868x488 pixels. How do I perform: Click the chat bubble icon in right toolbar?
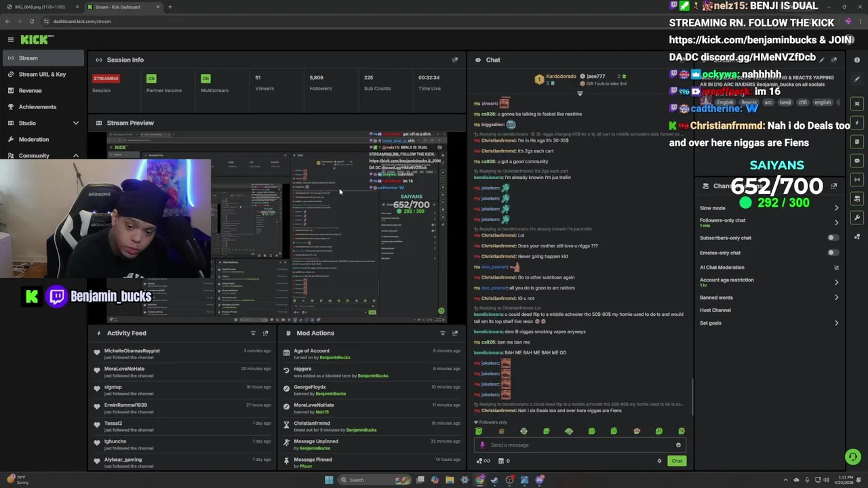point(857,161)
